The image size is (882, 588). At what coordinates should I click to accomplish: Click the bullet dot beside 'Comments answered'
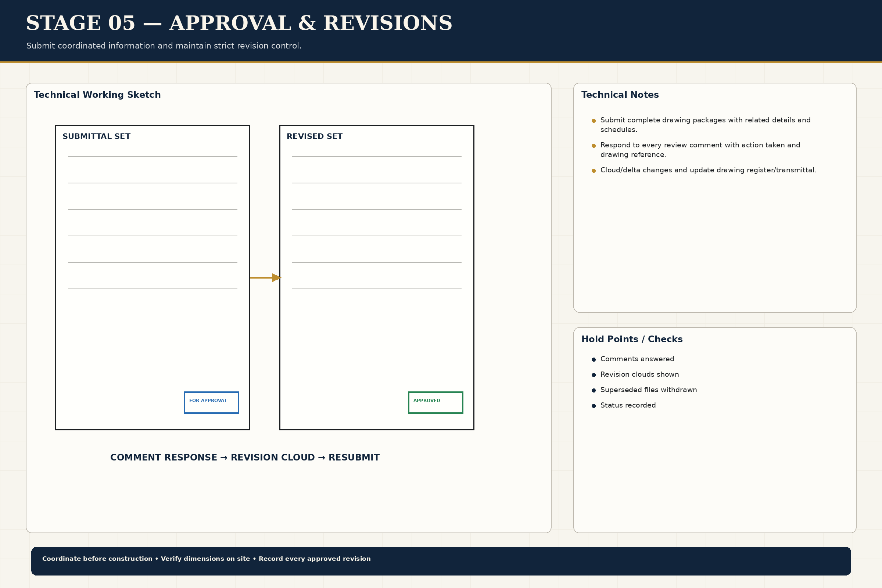[594, 360]
